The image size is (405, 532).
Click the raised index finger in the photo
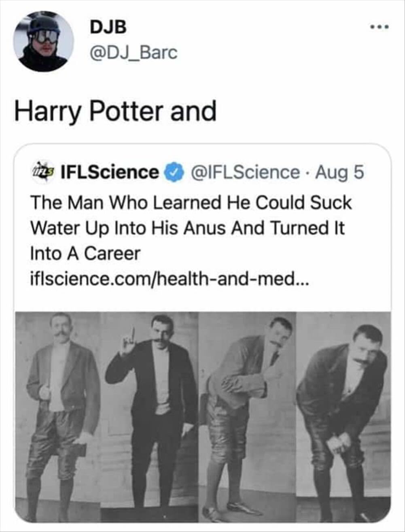(131, 337)
